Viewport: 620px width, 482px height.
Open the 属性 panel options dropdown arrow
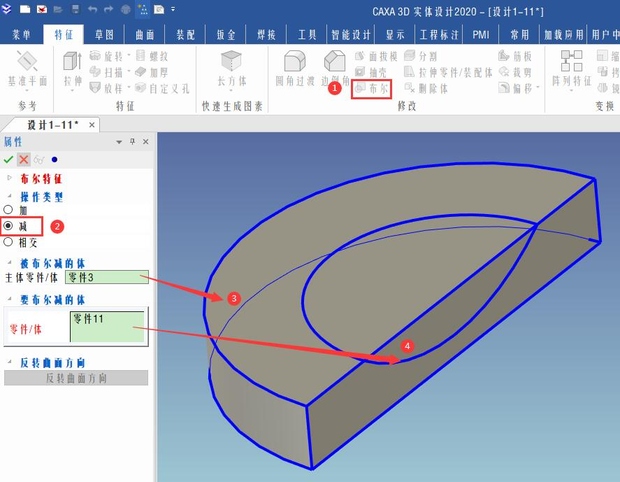click(119, 142)
